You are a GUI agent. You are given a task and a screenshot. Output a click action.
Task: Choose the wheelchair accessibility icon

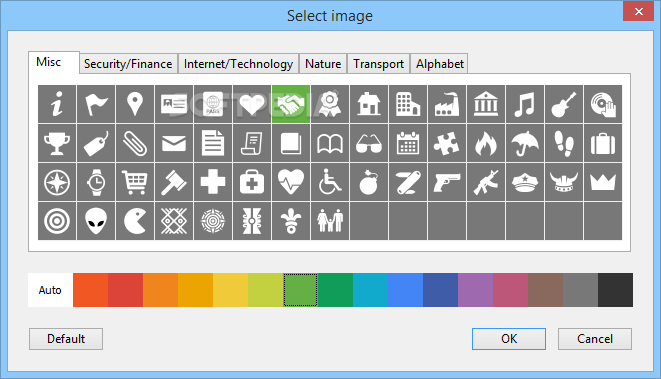330,182
